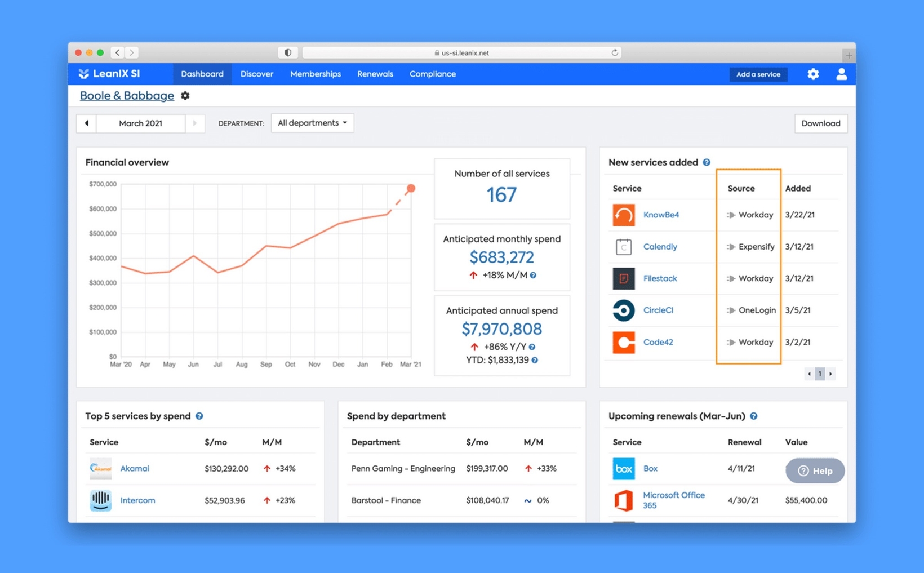Click the Add a service button
This screenshot has height=573, width=924.
point(758,74)
